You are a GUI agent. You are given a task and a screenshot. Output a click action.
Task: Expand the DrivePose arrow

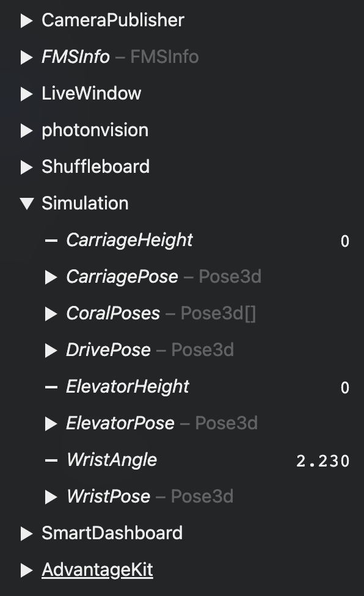tap(51, 351)
